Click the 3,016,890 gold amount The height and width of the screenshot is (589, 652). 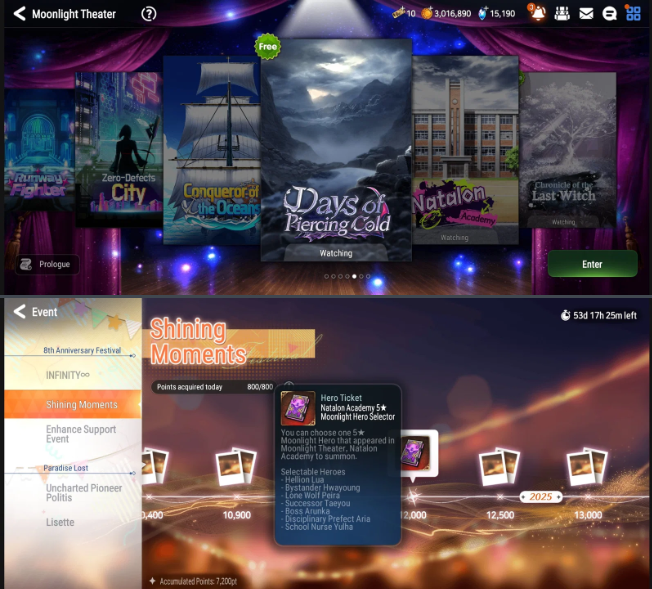[x=452, y=14]
